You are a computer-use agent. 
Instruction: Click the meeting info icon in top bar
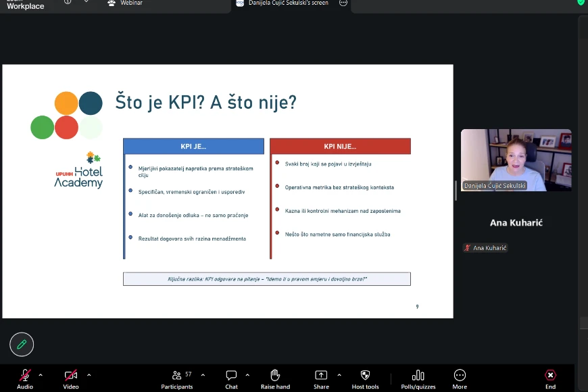(x=68, y=3)
